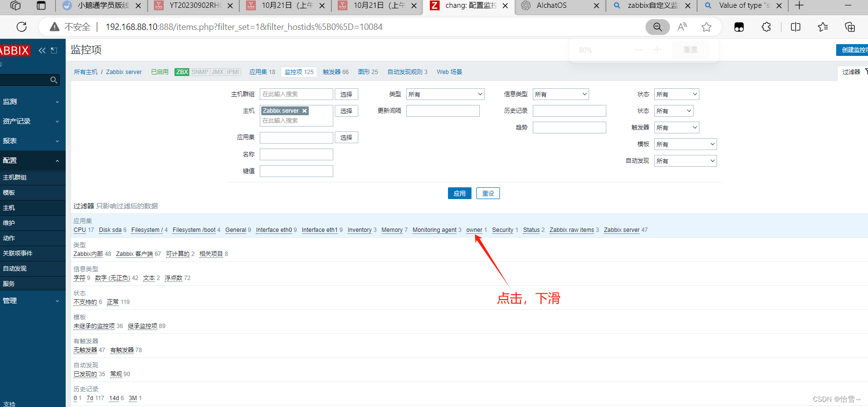Click the owner application subfilter link
The width and height of the screenshot is (868, 407).
click(474, 230)
